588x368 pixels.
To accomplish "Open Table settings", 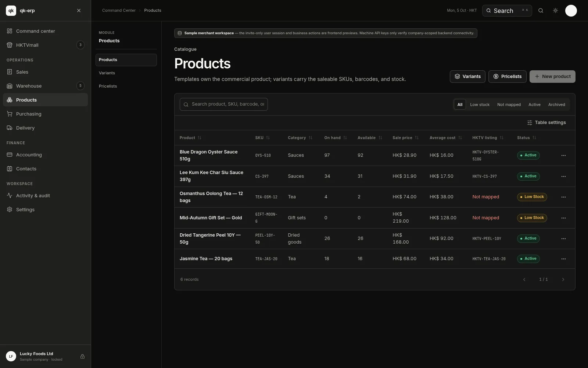I will point(546,123).
